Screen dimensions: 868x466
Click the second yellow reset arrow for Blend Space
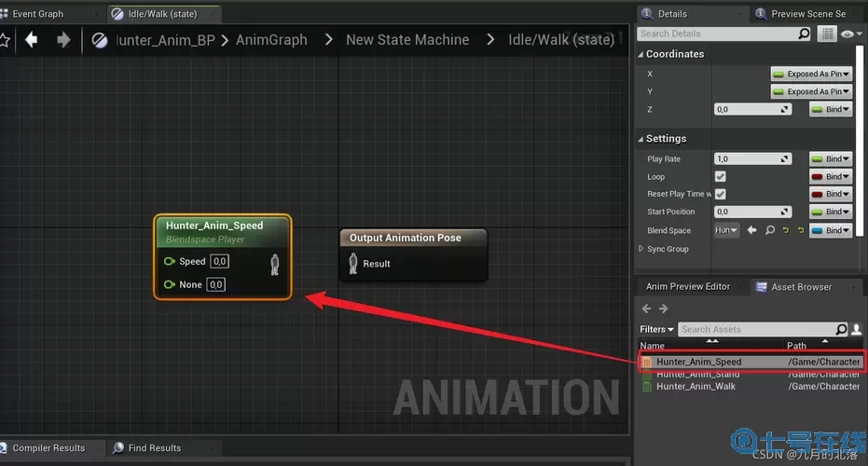[801, 230]
